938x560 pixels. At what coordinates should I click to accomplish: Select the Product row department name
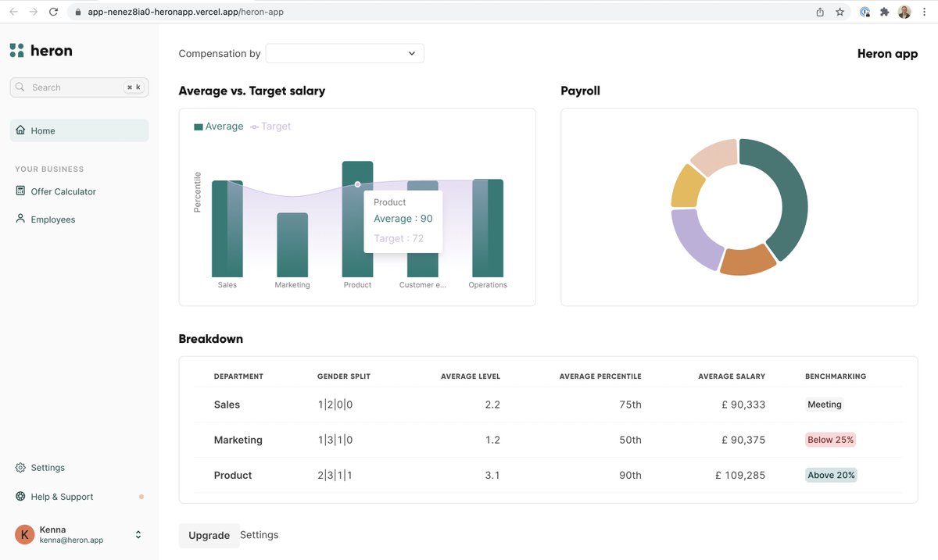(x=233, y=475)
